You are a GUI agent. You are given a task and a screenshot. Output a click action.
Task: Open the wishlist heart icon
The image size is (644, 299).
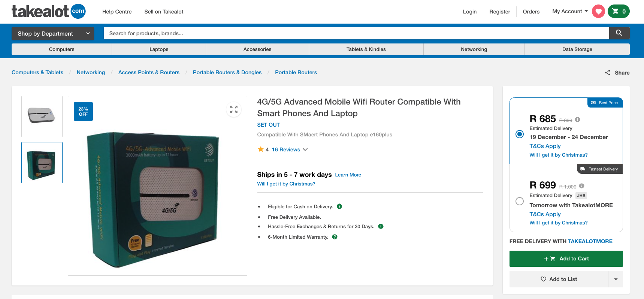pos(598,11)
